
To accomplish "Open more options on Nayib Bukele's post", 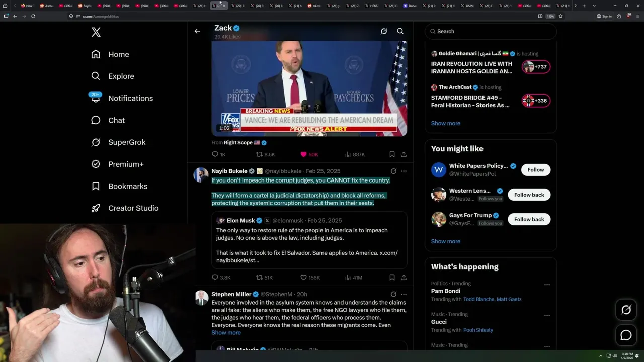I will click(x=404, y=171).
